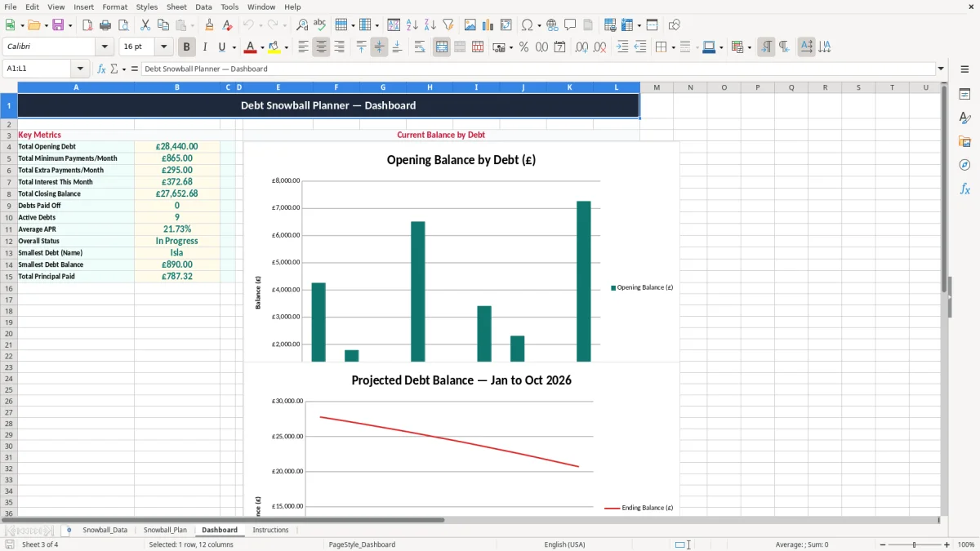Click the font color red A swatch
The width and height of the screenshot is (980, 551).
point(250,47)
